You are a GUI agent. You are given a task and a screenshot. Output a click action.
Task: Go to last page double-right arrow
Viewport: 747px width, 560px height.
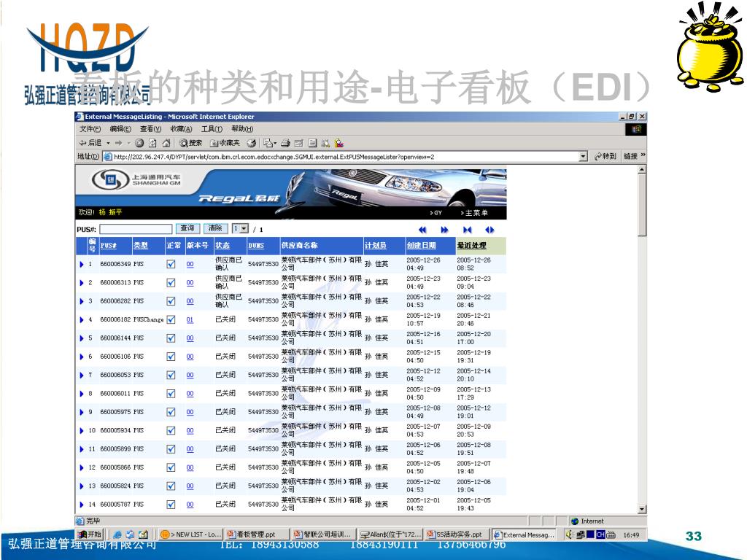click(444, 230)
